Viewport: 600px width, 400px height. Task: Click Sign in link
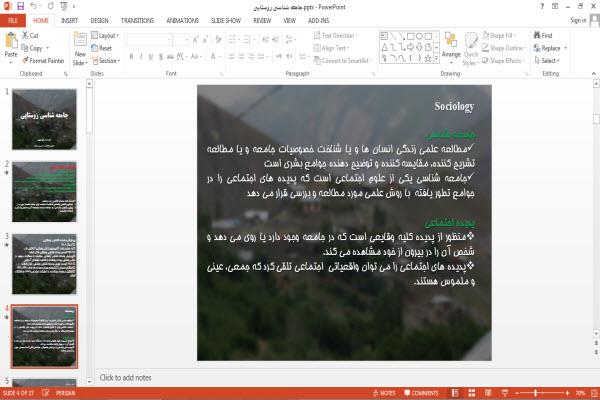tap(578, 20)
